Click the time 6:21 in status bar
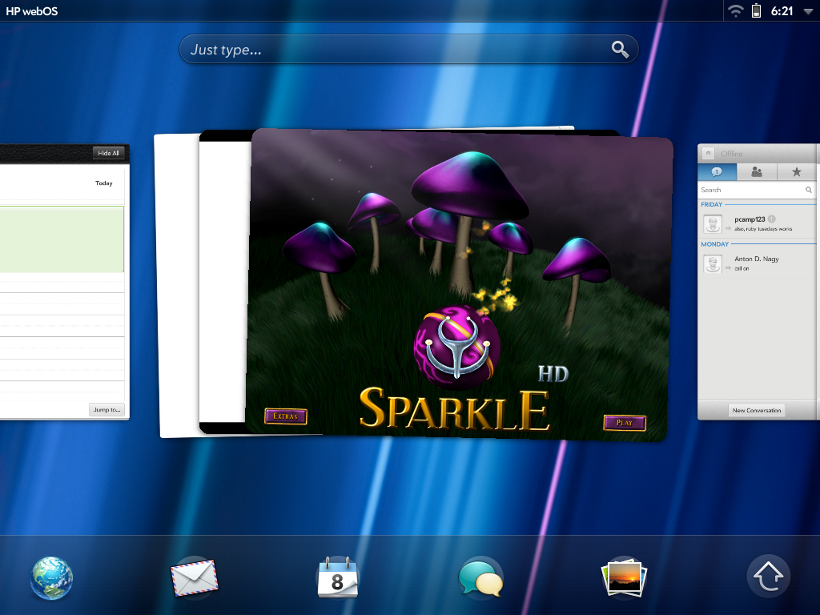This screenshot has height=615, width=820. pos(782,11)
